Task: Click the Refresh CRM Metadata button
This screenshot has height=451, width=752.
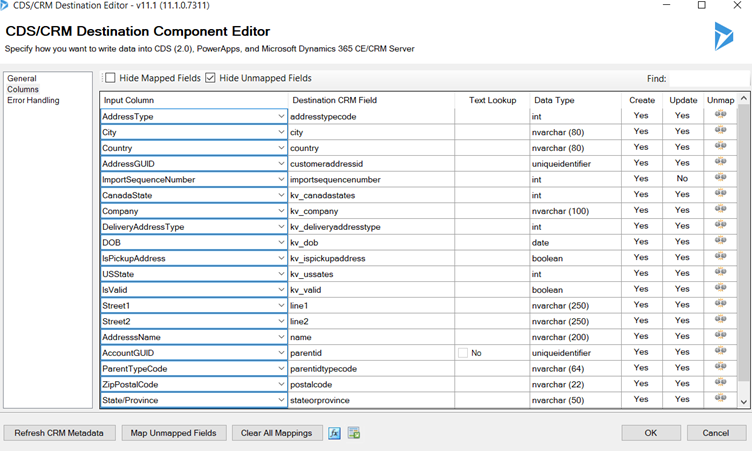Action: (x=59, y=433)
